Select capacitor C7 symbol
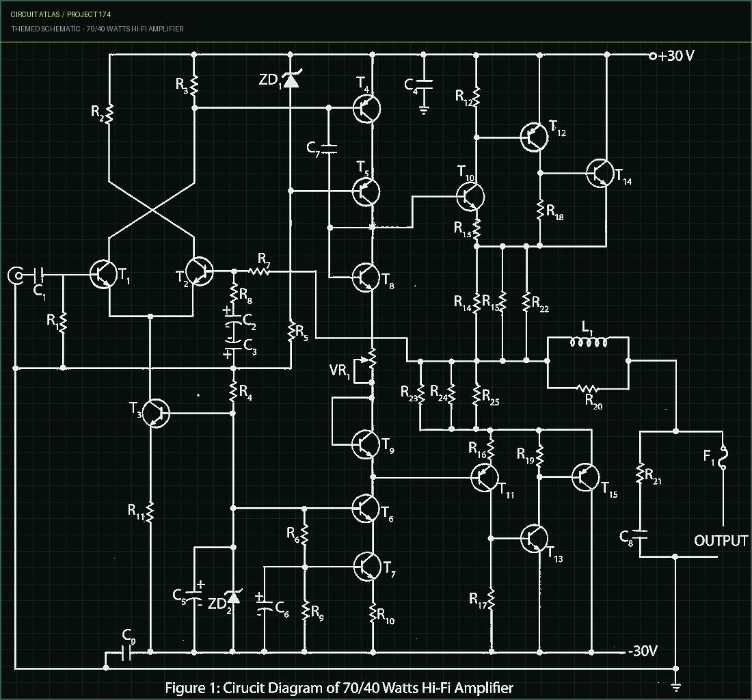 coord(329,148)
